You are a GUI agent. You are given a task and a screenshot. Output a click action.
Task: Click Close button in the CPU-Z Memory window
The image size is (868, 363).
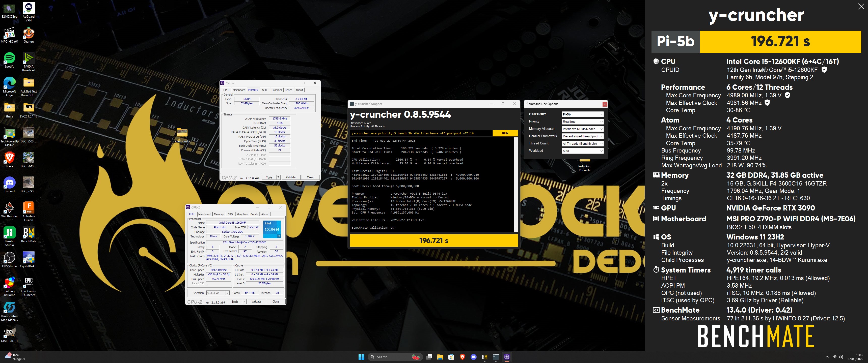point(310,177)
